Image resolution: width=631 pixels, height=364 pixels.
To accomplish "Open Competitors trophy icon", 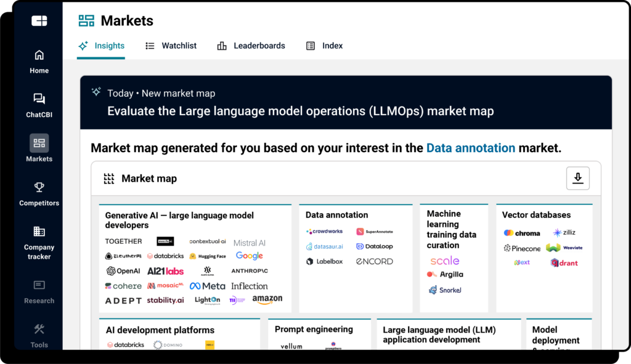I will click(x=39, y=187).
